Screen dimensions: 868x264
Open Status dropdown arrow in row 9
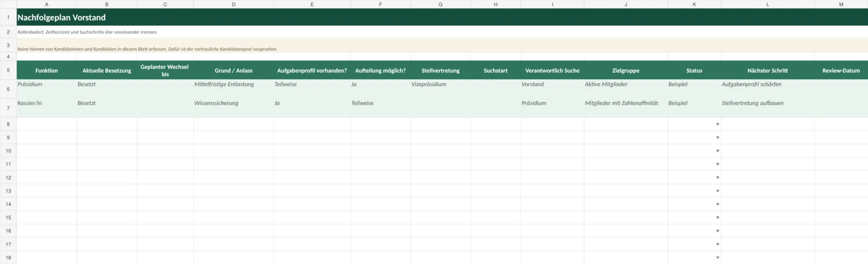718,137
